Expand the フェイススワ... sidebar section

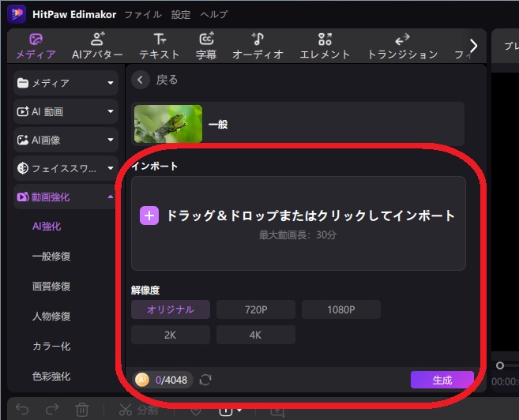66,168
